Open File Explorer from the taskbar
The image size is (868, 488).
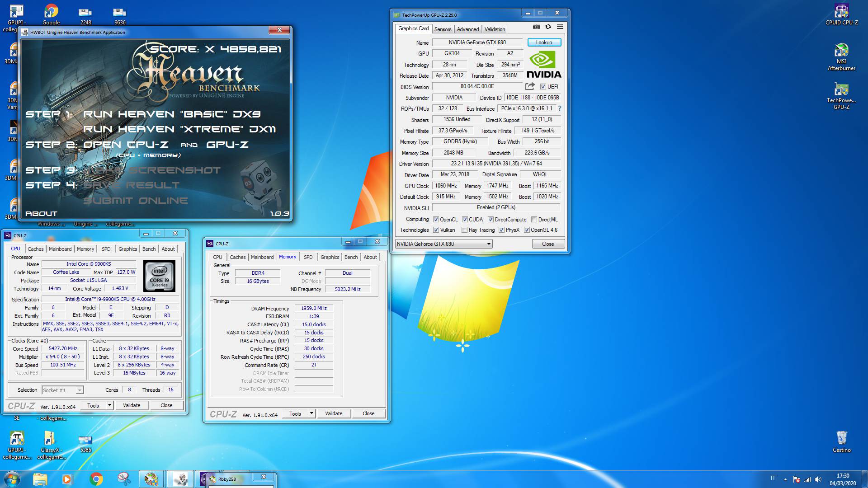(40, 479)
